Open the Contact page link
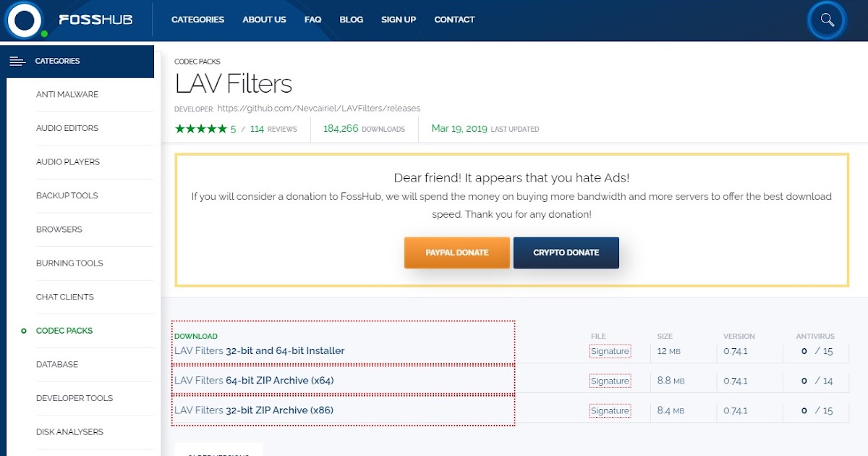 click(454, 20)
